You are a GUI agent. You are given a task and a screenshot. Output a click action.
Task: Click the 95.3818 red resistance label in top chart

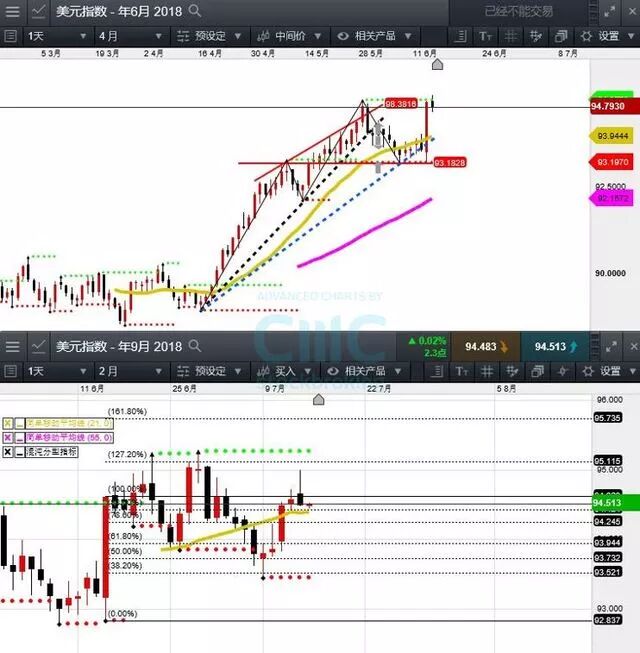pyautogui.click(x=401, y=104)
